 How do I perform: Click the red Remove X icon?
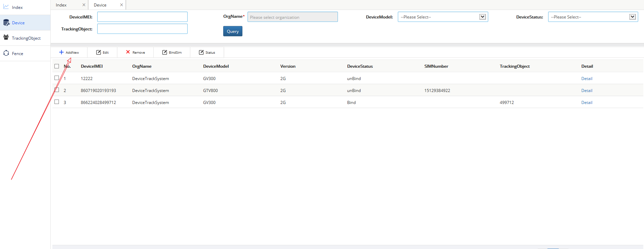(x=128, y=52)
